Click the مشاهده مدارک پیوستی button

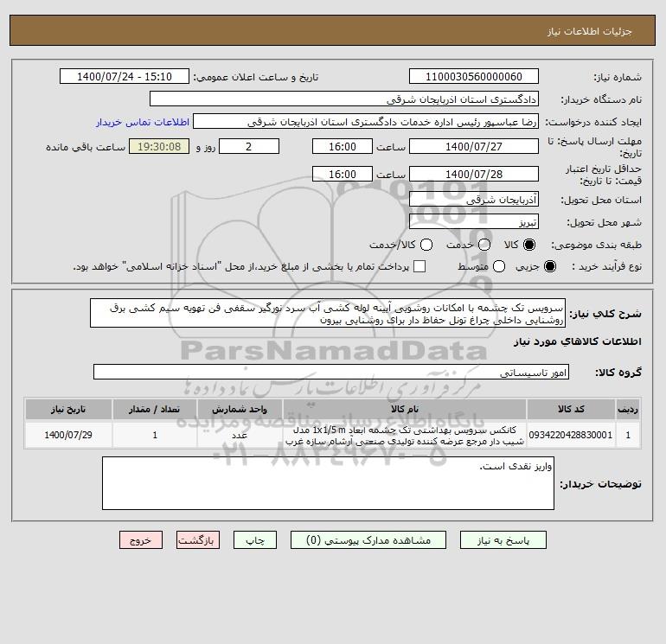click(368, 540)
